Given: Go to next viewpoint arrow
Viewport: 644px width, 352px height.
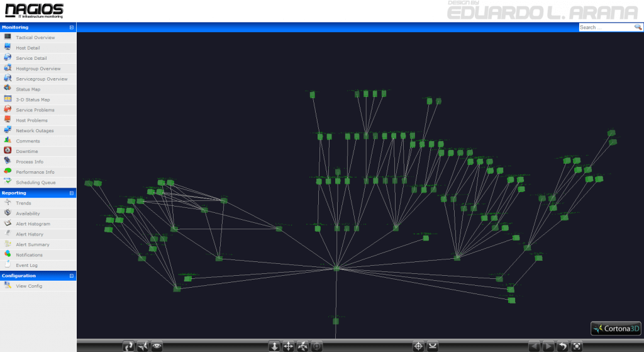Looking at the screenshot, I should (548, 346).
